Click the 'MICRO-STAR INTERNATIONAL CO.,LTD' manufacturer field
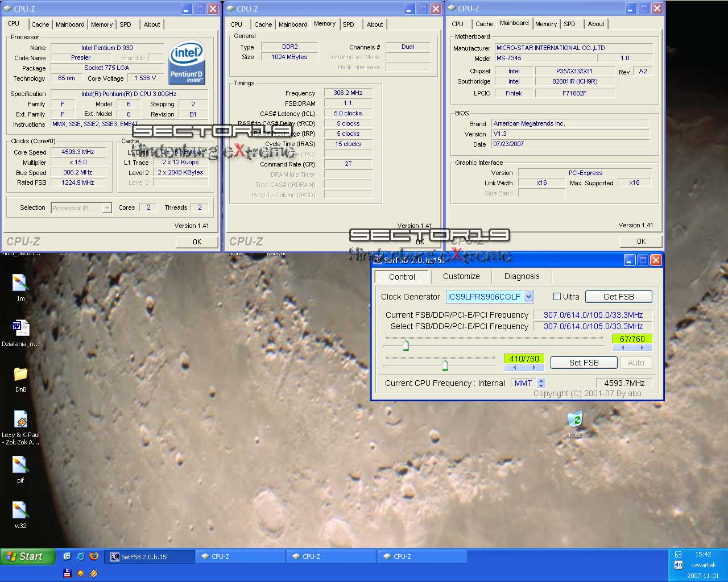Image resolution: width=728 pixels, height=582 pixels. 574,48
